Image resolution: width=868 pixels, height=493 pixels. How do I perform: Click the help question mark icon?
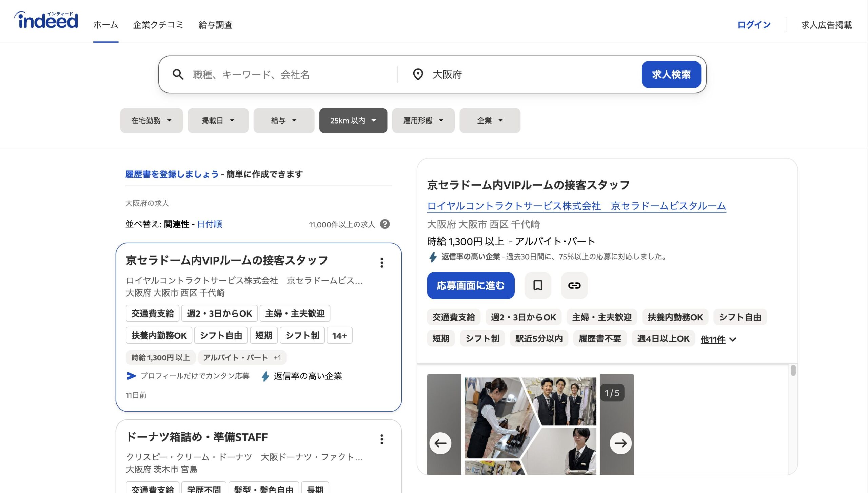385,224
